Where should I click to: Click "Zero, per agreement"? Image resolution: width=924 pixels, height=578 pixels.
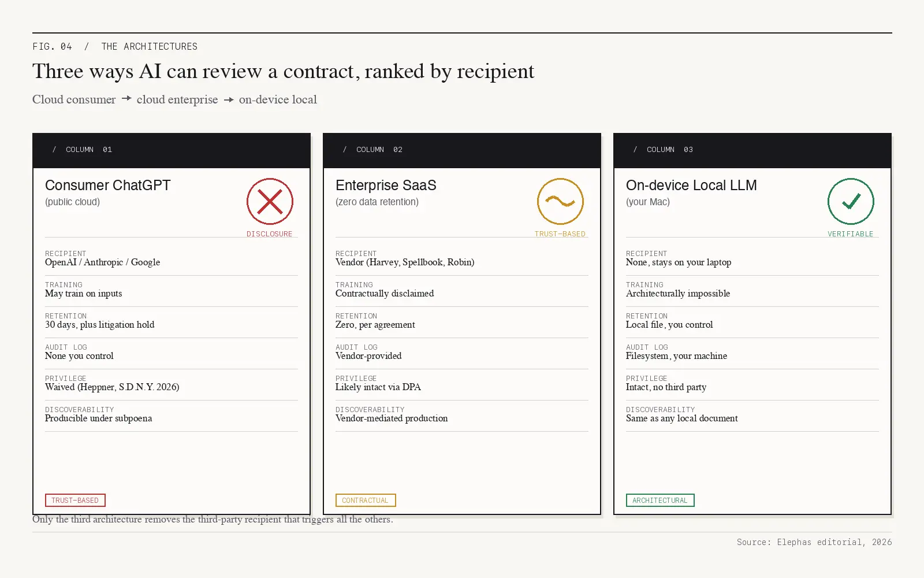(x=375, y=325)
